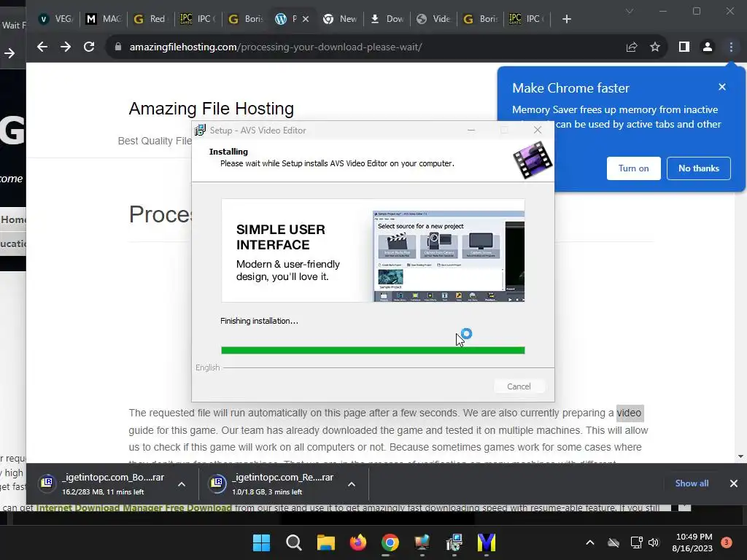
Task: Click Internet Download Manager Free Download link
Action: pos(134,507)
